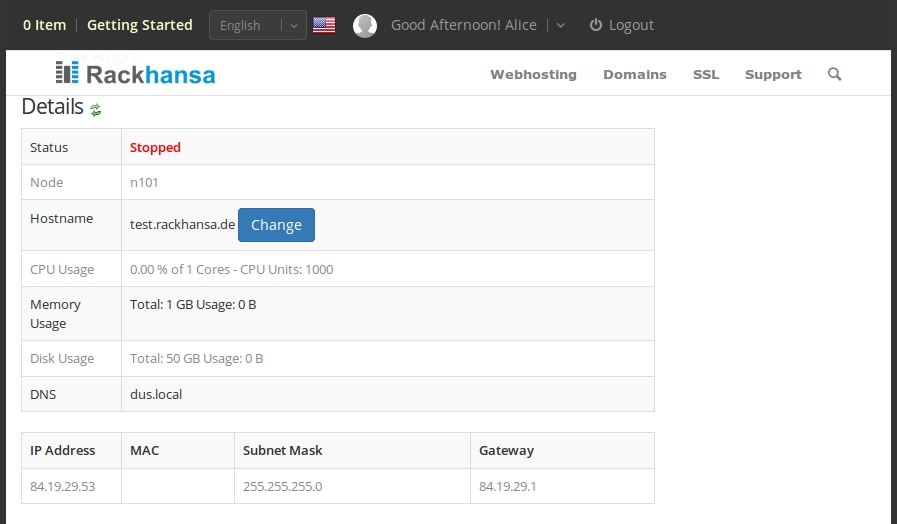Image resolution: width=897 pixels, height=524 pixels.
Task: Select the SSL menu item
Action: [706, 74]
